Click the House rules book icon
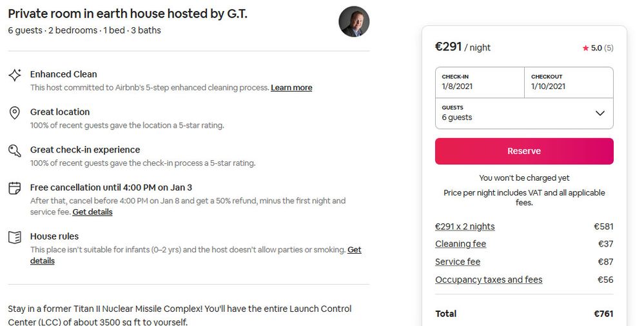 click(x=15, y=238)
